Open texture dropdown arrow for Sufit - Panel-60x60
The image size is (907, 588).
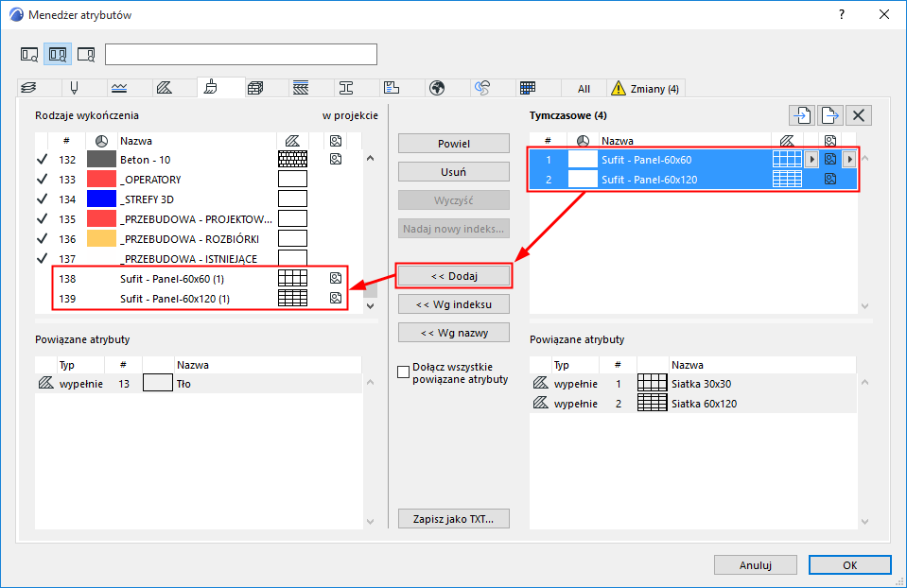(849, 159)
